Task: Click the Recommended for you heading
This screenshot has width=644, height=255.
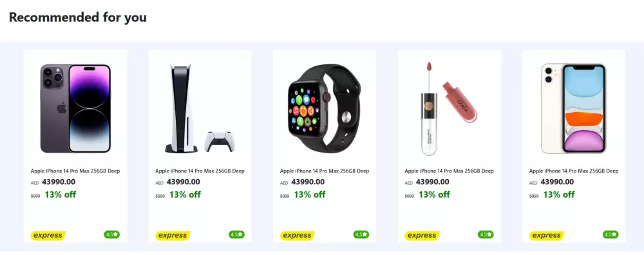Action: click(x=78, y=17)
